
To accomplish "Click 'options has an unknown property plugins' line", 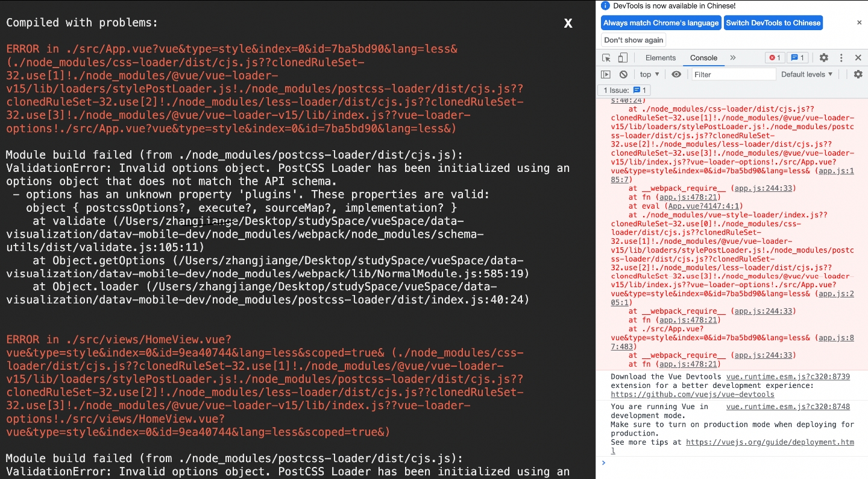I will point(251,194).
